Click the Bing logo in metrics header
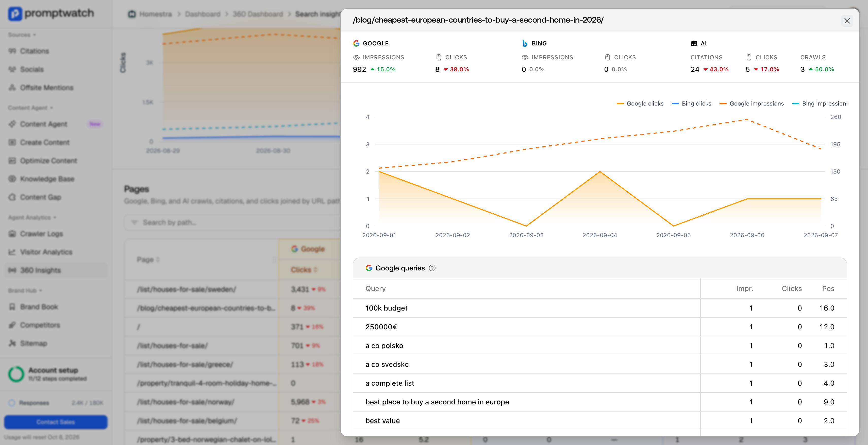The image size is (868, 445). point(525,43)
